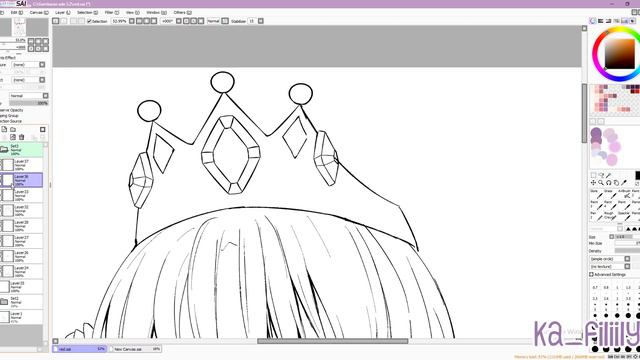Open the Others menu
The height and width of the screenshot is (360, 640).
(x=182, y=13)
